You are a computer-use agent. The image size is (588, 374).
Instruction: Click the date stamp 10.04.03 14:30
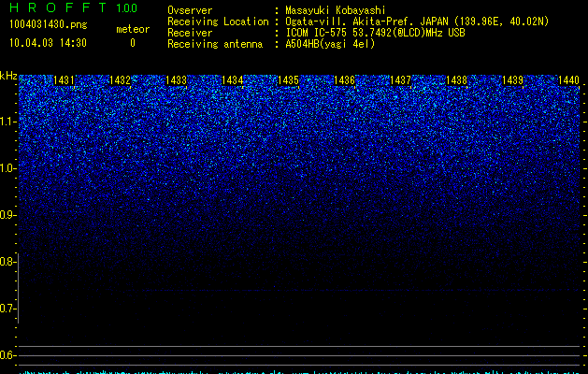click(48, 43)
